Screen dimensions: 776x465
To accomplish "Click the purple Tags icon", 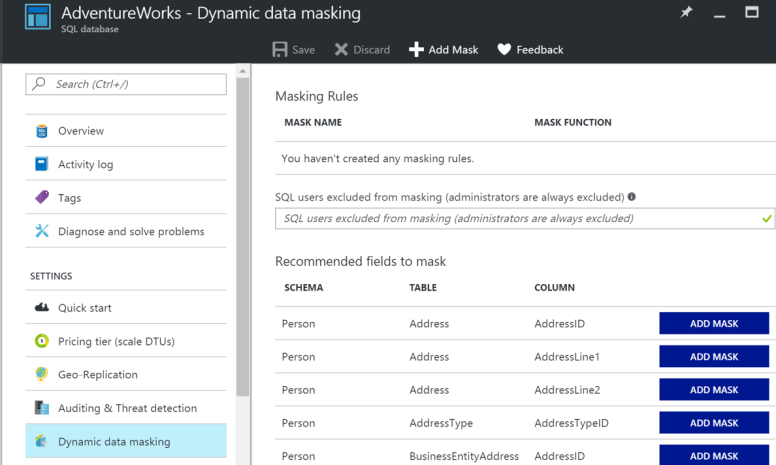I will pos(42,197).
